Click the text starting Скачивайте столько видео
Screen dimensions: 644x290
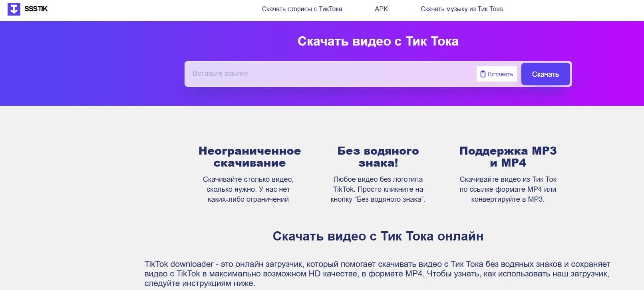248,189
